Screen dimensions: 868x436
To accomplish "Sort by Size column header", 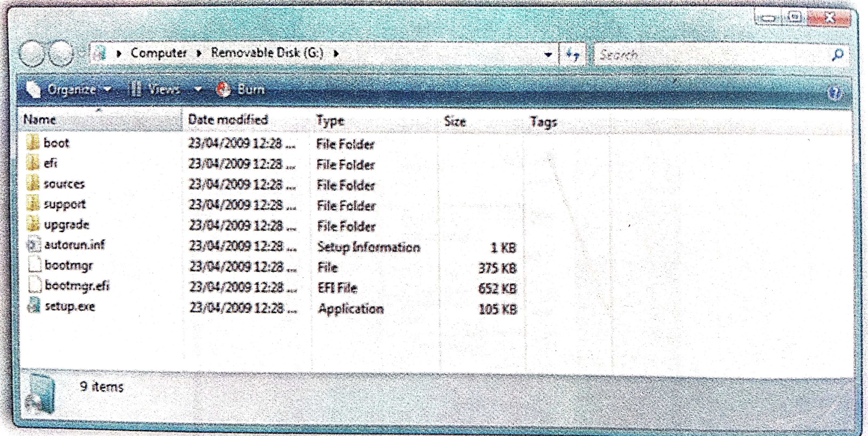I will (455, 121).
